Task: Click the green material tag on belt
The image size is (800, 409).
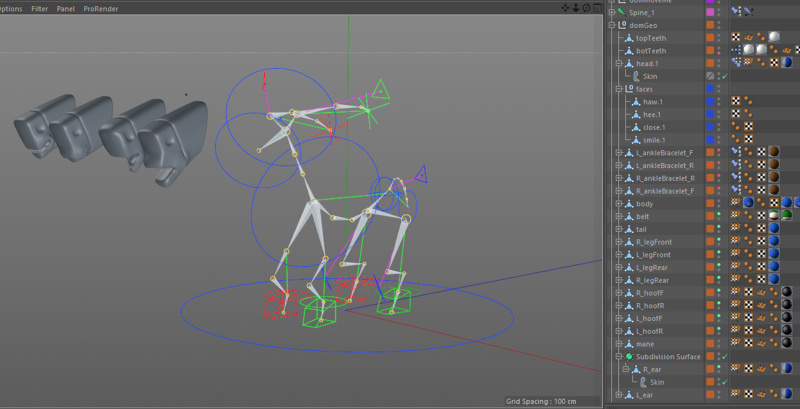Action: (787, 216)
